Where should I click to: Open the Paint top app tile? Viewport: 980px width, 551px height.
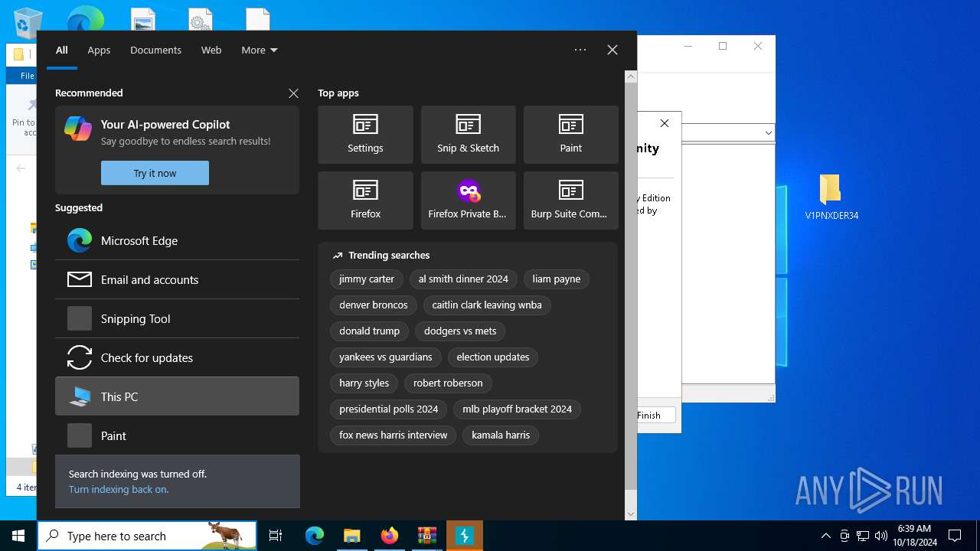point(570,135)
